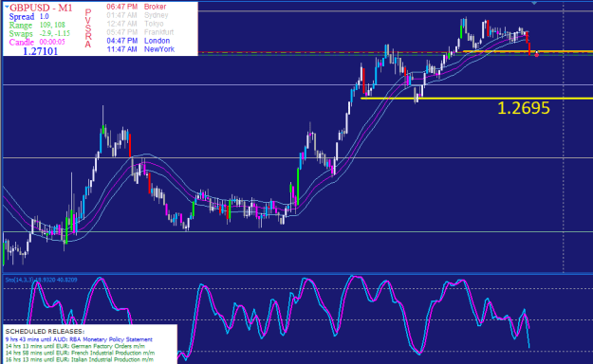Image resolution: width=593 pixels, height=364 pixels.
Task: Select the 01:47 AM Sydney session row
Action: pyautogui.click(x=138, y=15)
